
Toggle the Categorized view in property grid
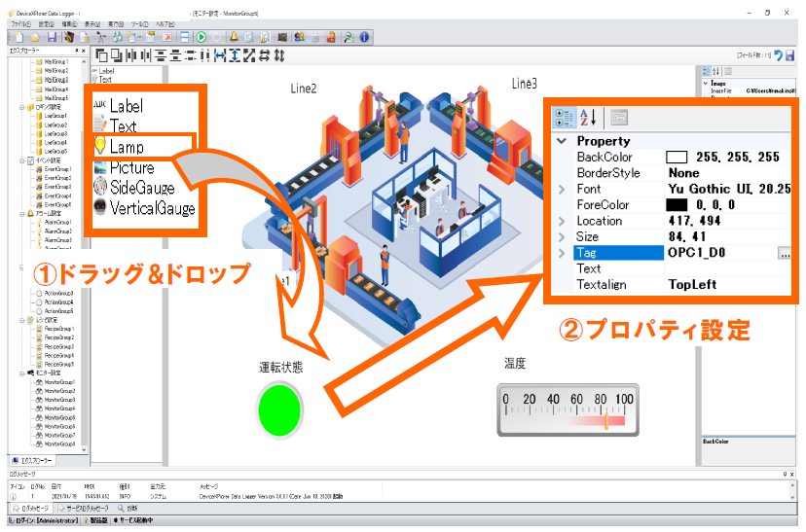pos(565,118)
